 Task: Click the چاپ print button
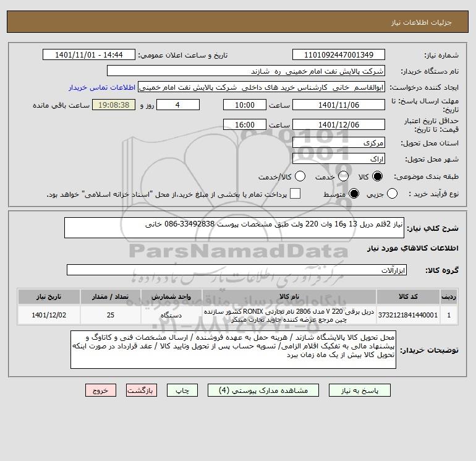click(182, 390)
